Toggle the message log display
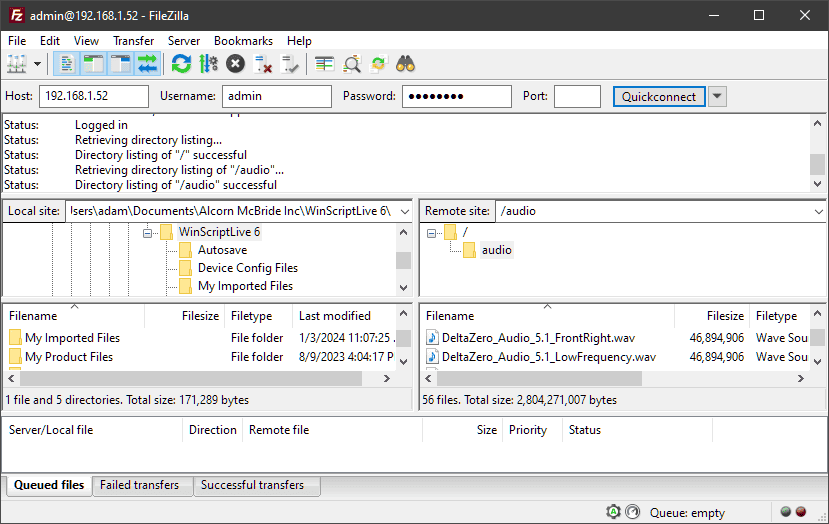 point(67,64)
